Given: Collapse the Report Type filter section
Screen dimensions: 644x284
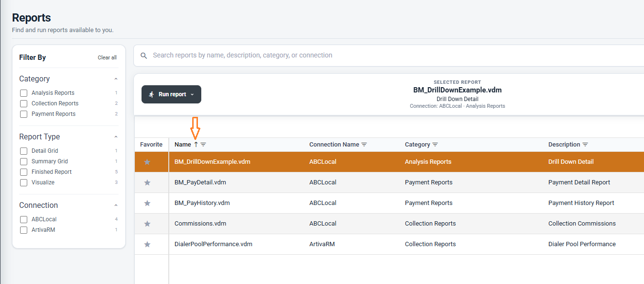Looking at the screenshot, I should coord(116,137).
